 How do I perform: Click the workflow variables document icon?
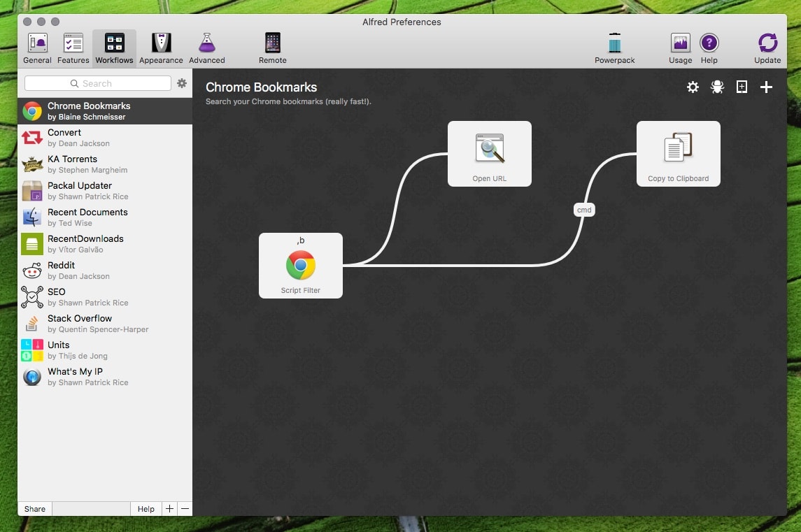pyautogui.click(x=742, y=87)
